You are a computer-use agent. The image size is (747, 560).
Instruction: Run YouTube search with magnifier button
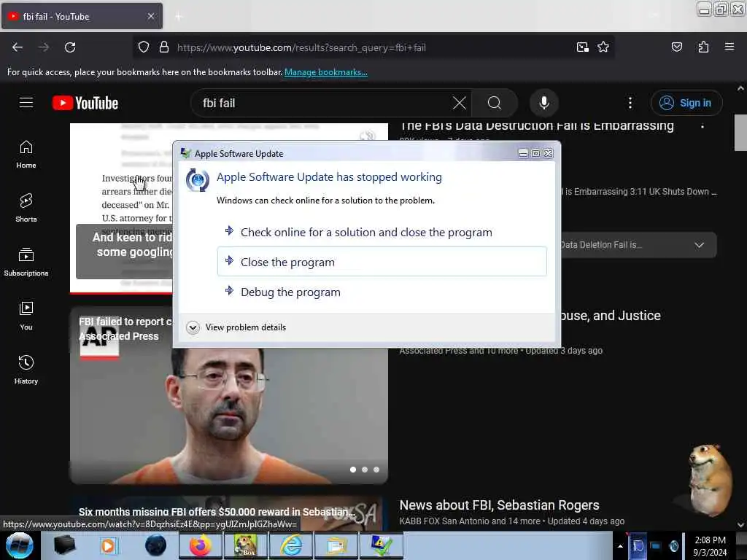coord(495,103)
